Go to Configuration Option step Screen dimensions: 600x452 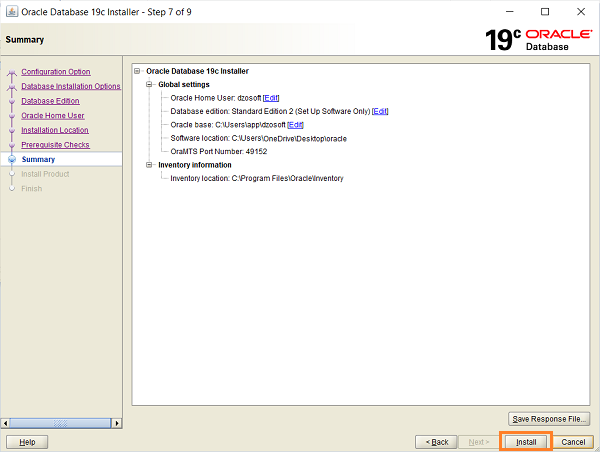(56, 72)
